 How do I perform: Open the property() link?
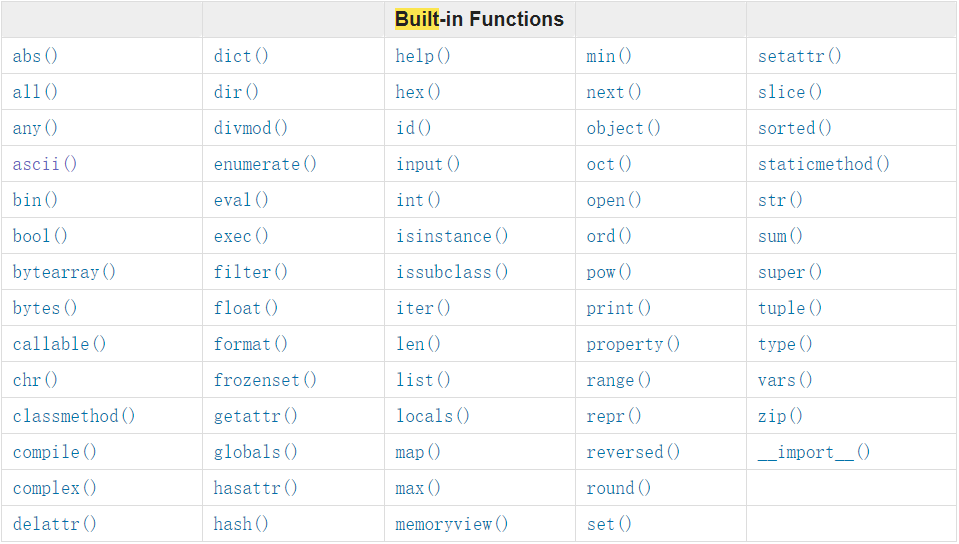point(633,344)
